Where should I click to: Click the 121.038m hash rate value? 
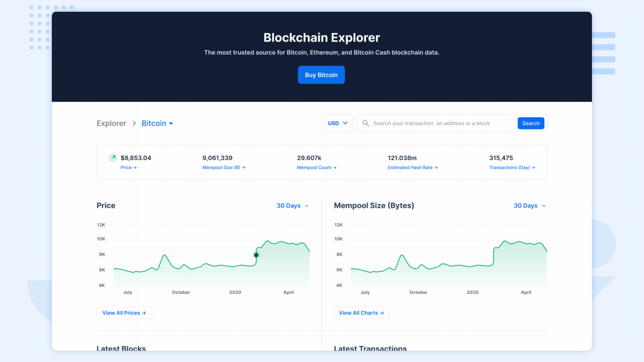coord(402,158)
